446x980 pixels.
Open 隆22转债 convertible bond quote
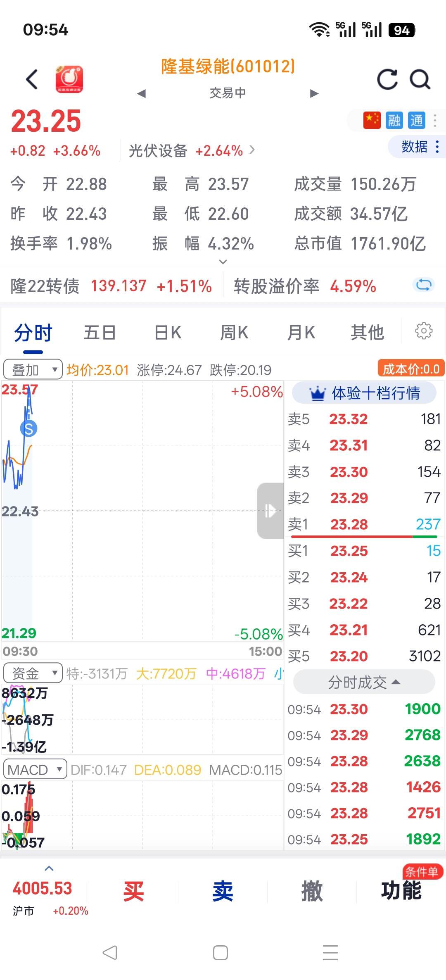click(111, 286)
